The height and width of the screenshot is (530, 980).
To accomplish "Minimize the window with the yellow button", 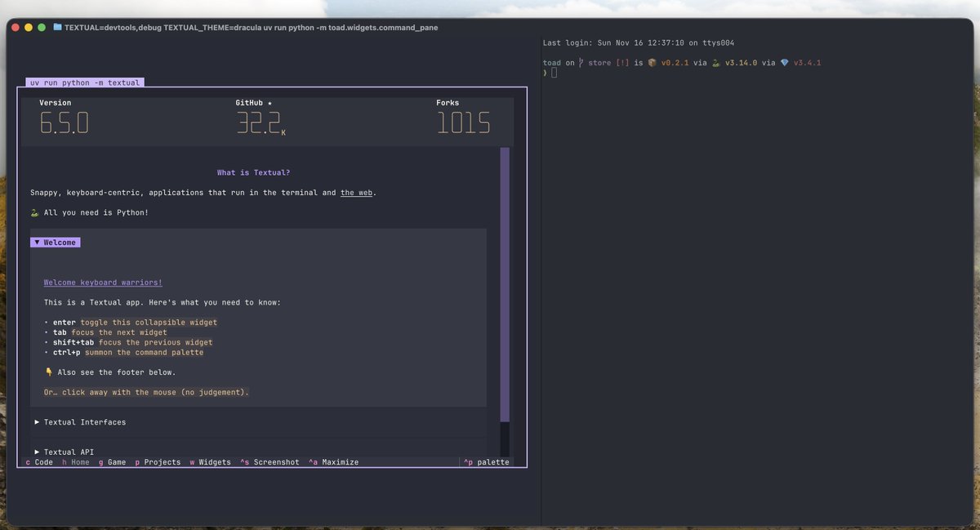I will (28, 27).
